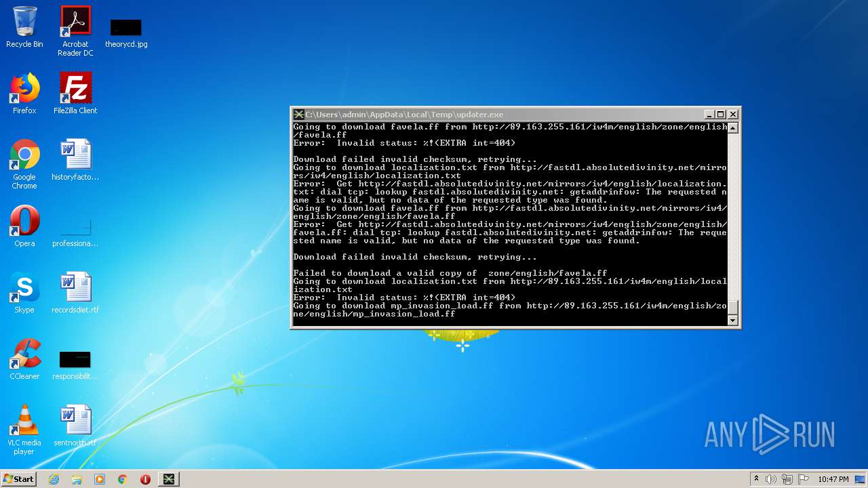Screen dimensions: 868x488
Task: Open FileZilla Client shortcut
Action: 75,94
